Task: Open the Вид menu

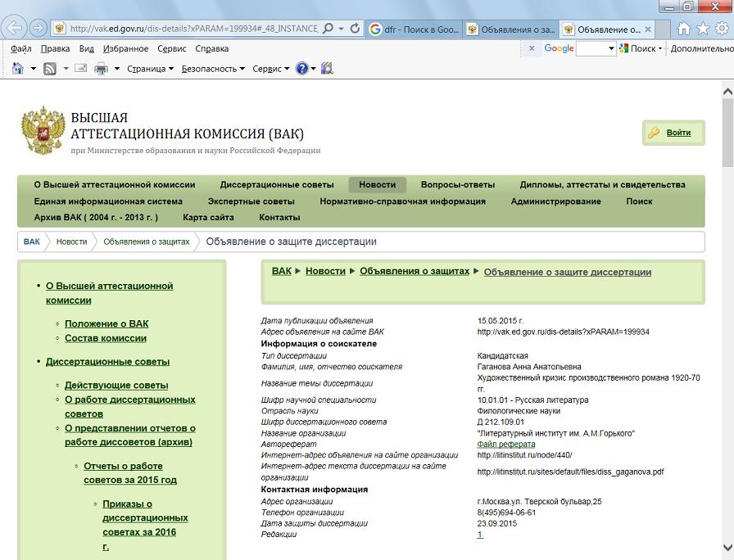Action: (87, 48)
